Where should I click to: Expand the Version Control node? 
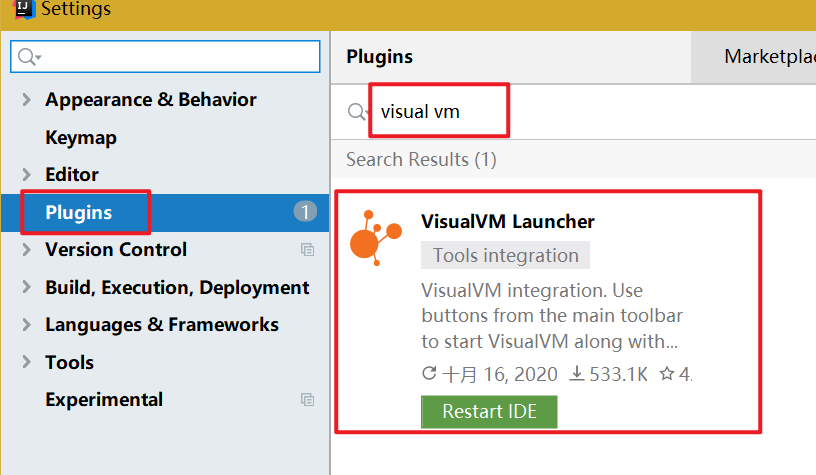(x=27, y=250)
